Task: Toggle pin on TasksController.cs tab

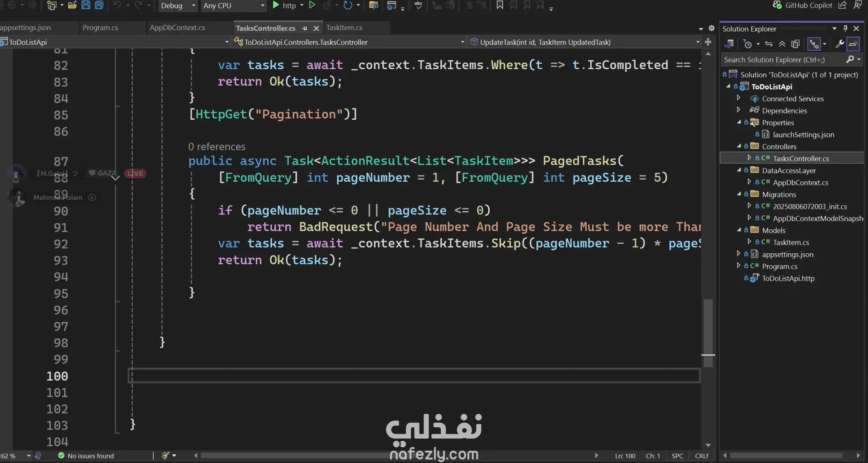Action: [305, 28]
